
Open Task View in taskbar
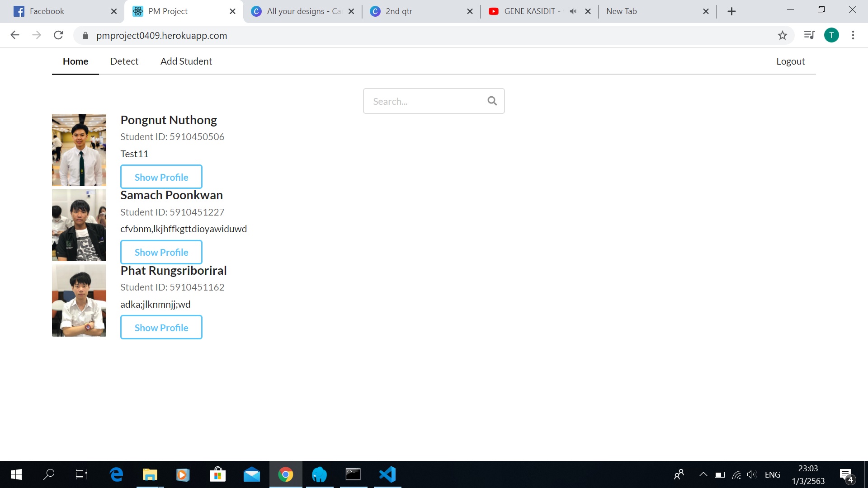pos(81,474)
